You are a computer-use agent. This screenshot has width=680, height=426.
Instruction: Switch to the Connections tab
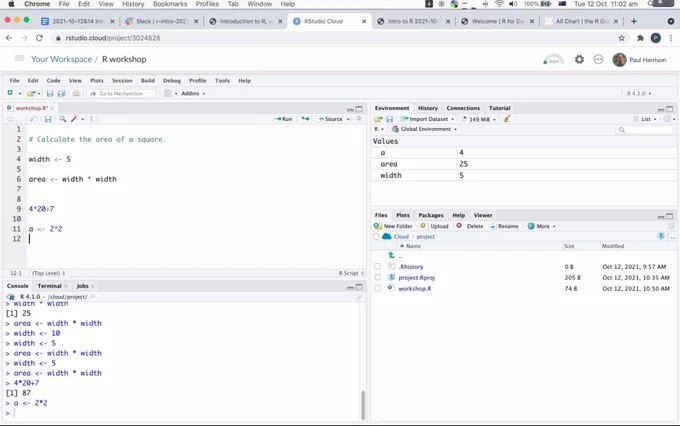[463, 108]
